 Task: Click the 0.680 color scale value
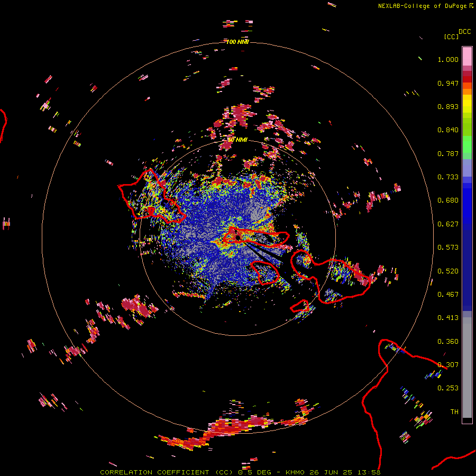coord(448,200)
